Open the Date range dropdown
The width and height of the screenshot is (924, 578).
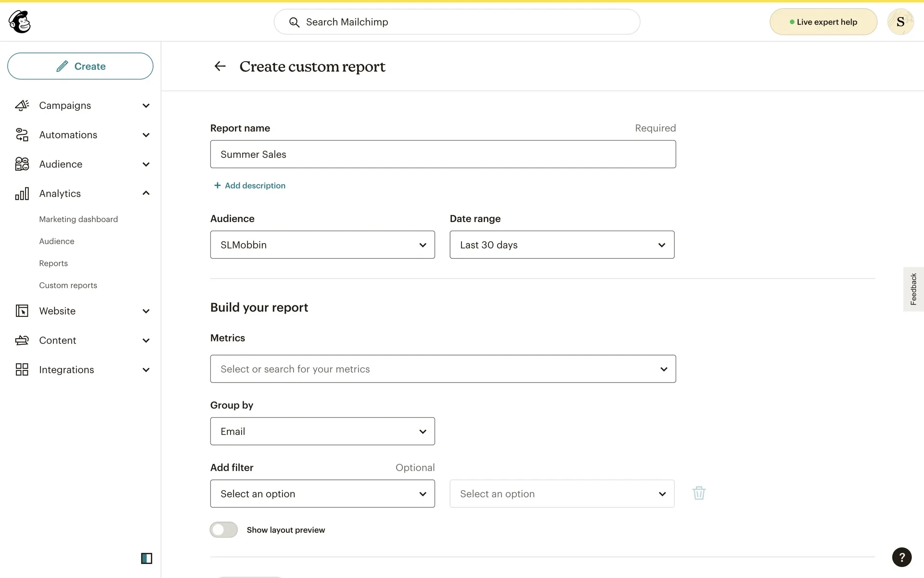coord(562,245)
